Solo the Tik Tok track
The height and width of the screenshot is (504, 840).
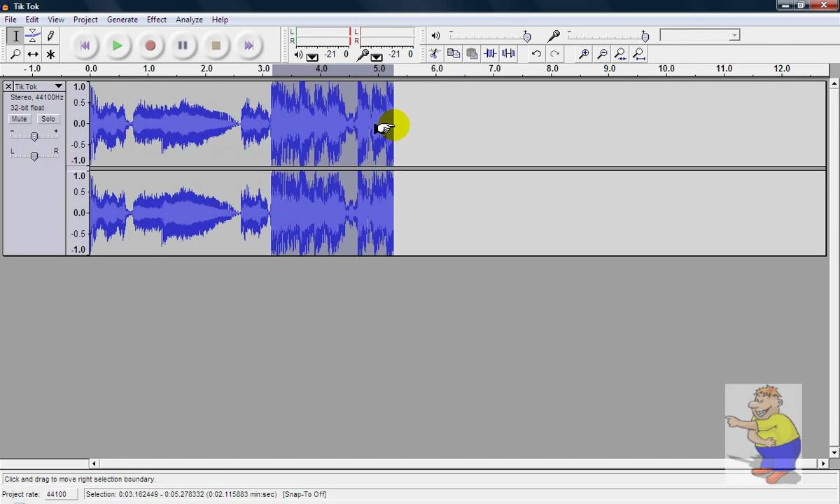(x=48, y=119)
